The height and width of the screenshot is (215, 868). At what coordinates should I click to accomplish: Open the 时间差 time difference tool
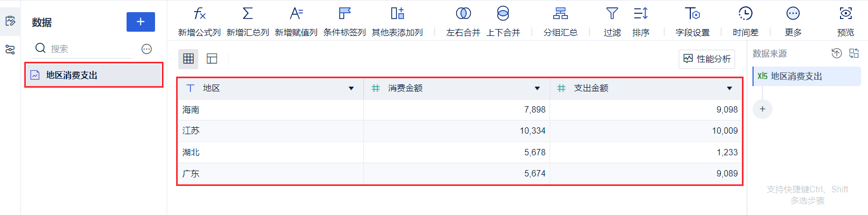[x=745, y=14]
